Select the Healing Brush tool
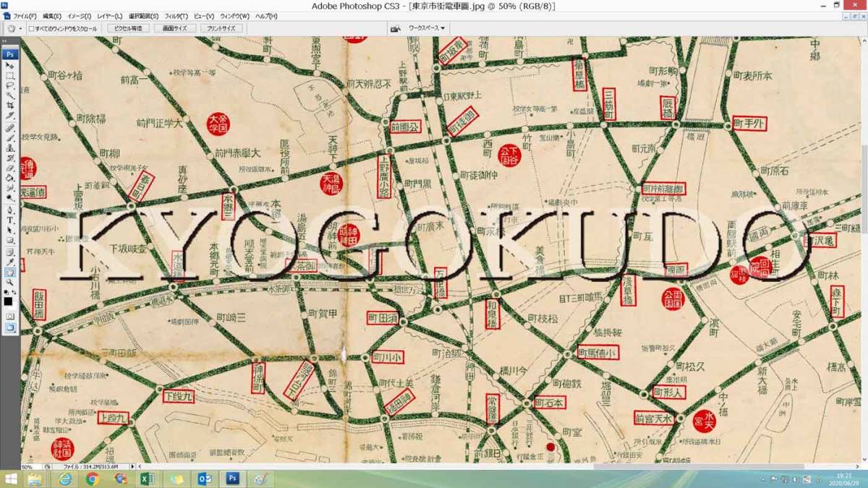The height and width of the screenshot is (488, 868). tap(10, 127)
